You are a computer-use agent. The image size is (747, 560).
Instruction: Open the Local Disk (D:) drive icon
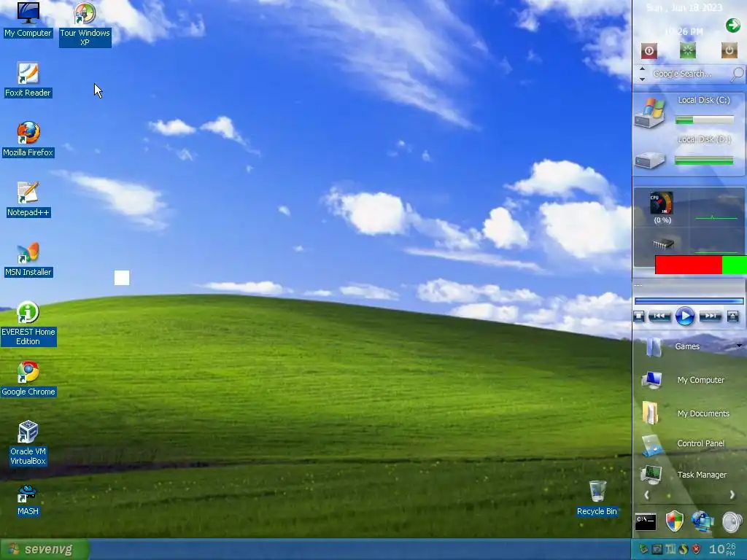pyautogui.click(x=649, y=160)
